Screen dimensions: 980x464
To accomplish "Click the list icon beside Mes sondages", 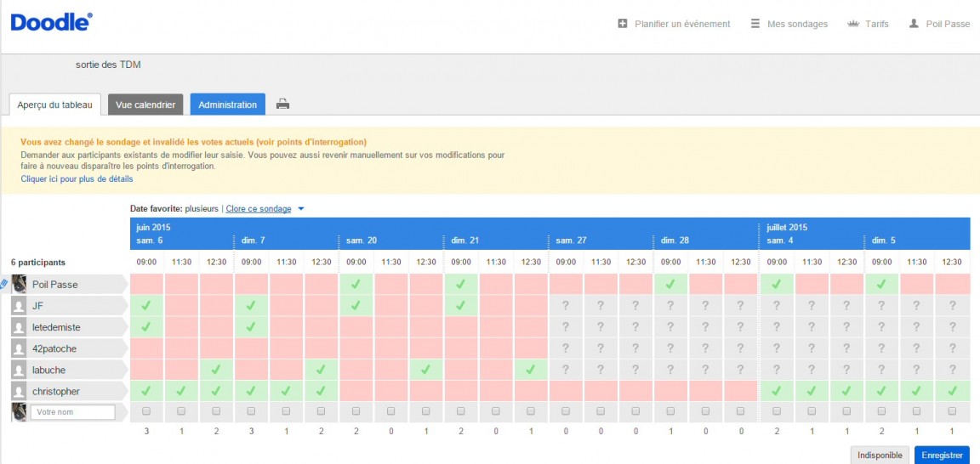I will (755, 24).
